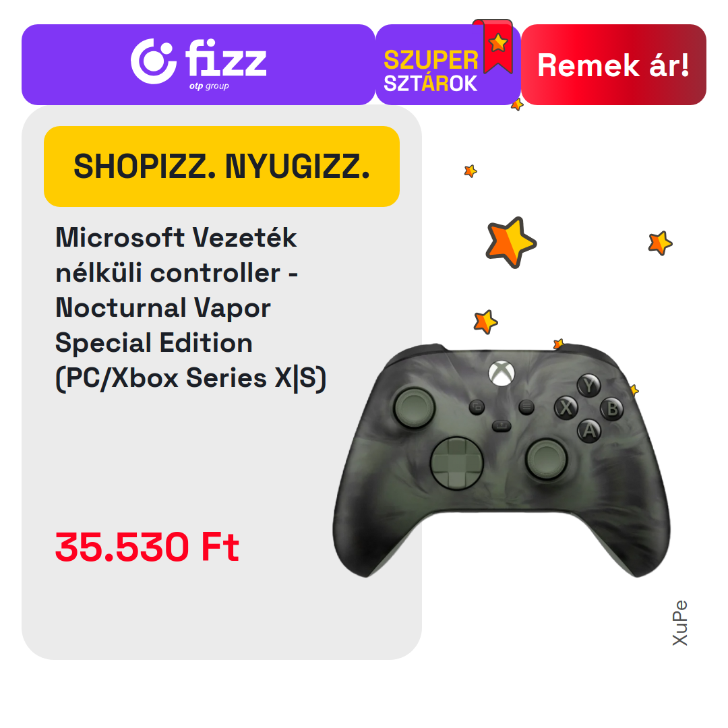The image size is (728, 728).
Task: Click the controller's menu button with three lines
Action: click(526, 408)
